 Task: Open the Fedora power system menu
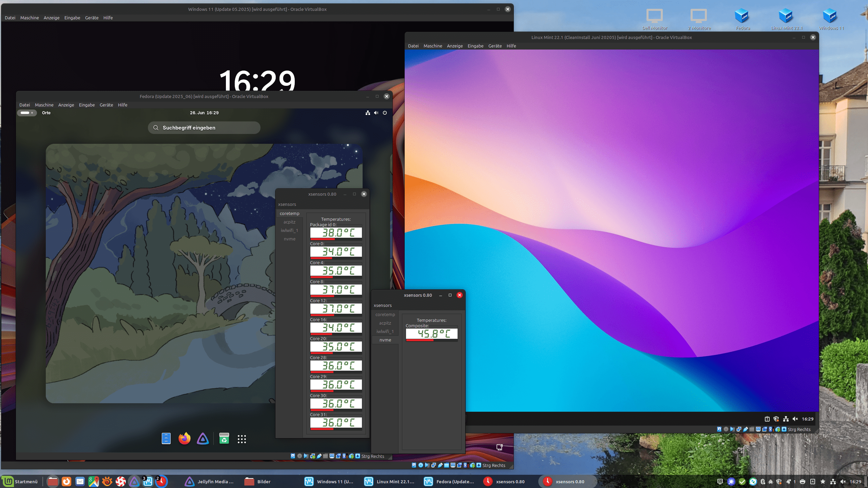point(385,113)
